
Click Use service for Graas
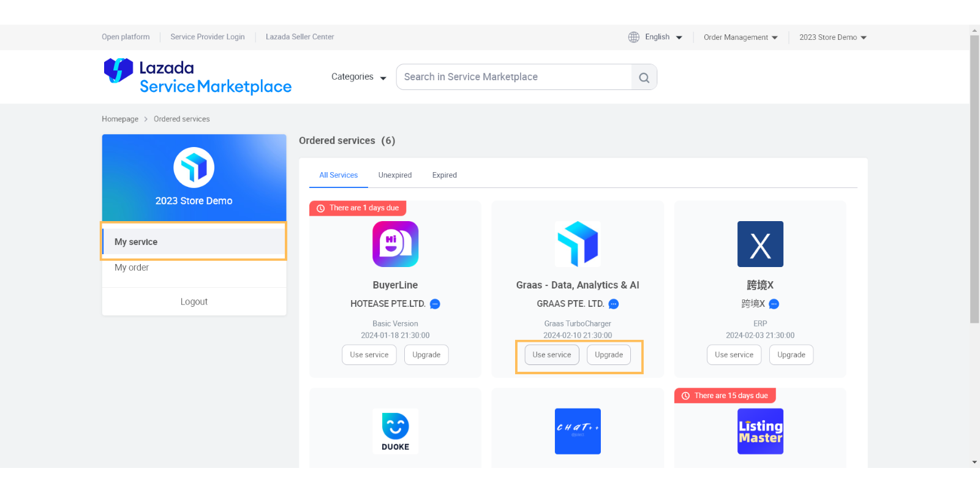pos(552,355)
